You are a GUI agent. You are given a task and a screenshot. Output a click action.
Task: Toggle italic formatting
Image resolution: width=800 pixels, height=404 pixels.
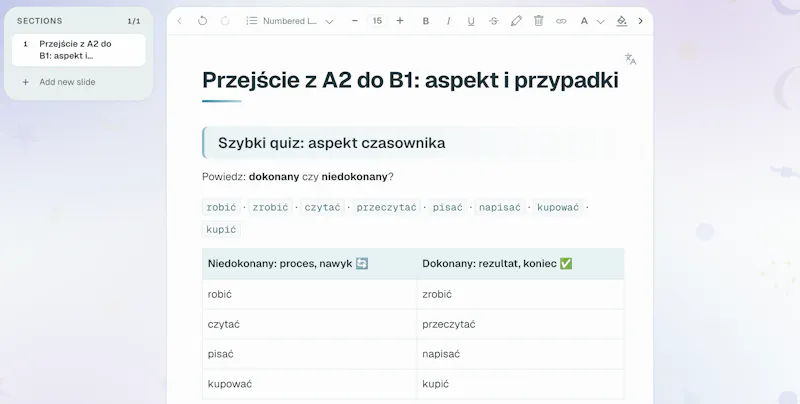[448, 21]
